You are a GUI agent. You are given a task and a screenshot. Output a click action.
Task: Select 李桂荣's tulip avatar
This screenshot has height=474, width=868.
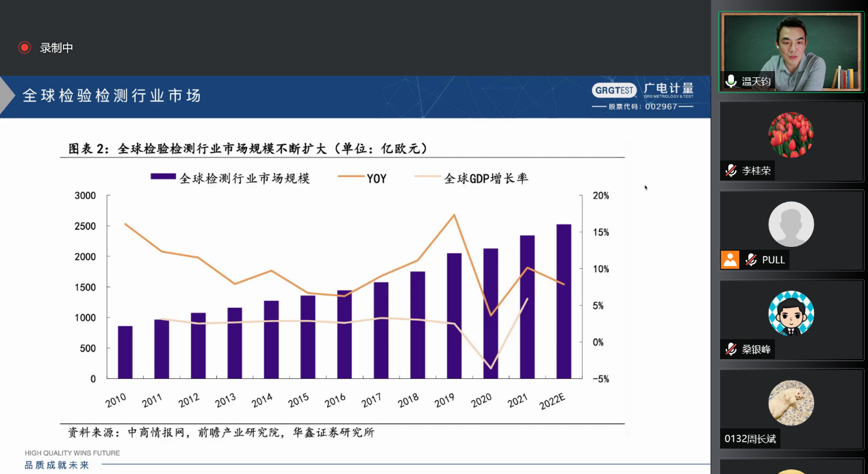(791, 135)
